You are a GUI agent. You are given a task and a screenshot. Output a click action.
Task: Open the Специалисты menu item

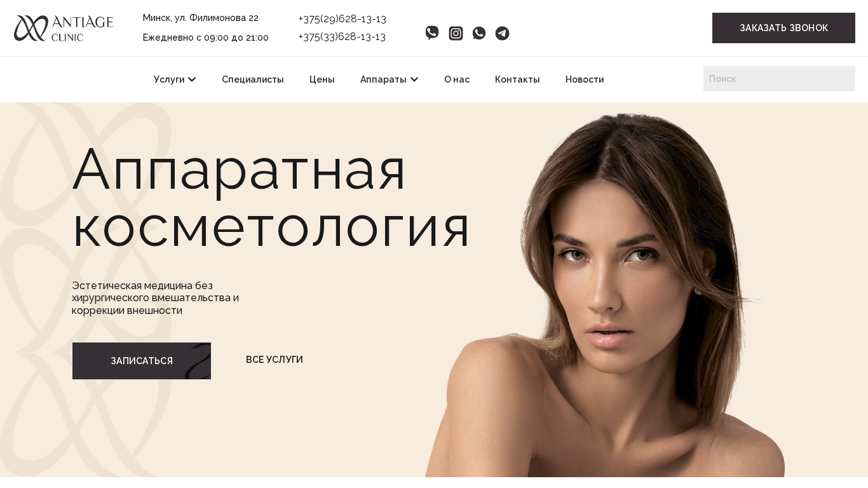(x=253, y=79)
